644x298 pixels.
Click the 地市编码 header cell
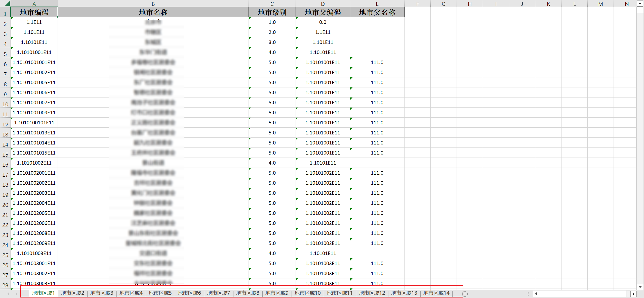[34, 12]
